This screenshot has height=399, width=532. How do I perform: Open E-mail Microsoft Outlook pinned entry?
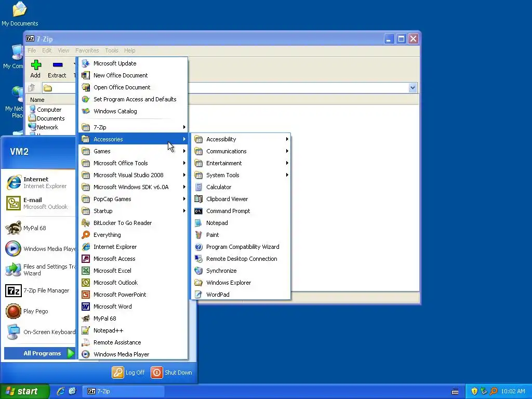39,203
